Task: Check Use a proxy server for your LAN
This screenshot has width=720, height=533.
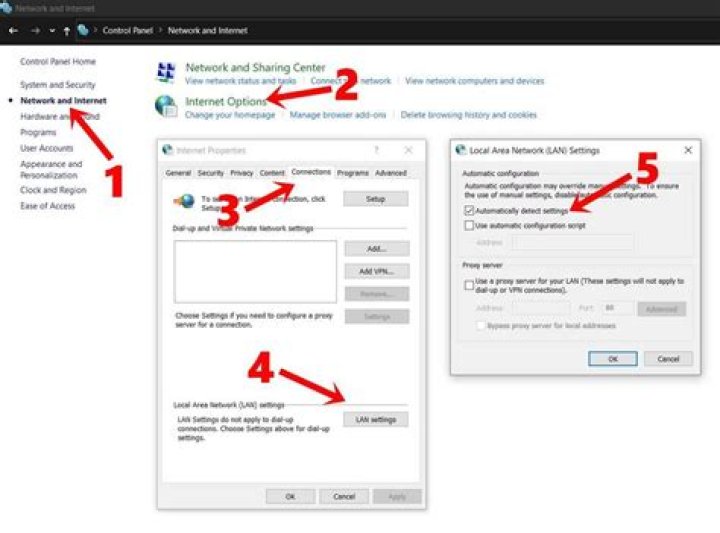Action: point(469,285)
